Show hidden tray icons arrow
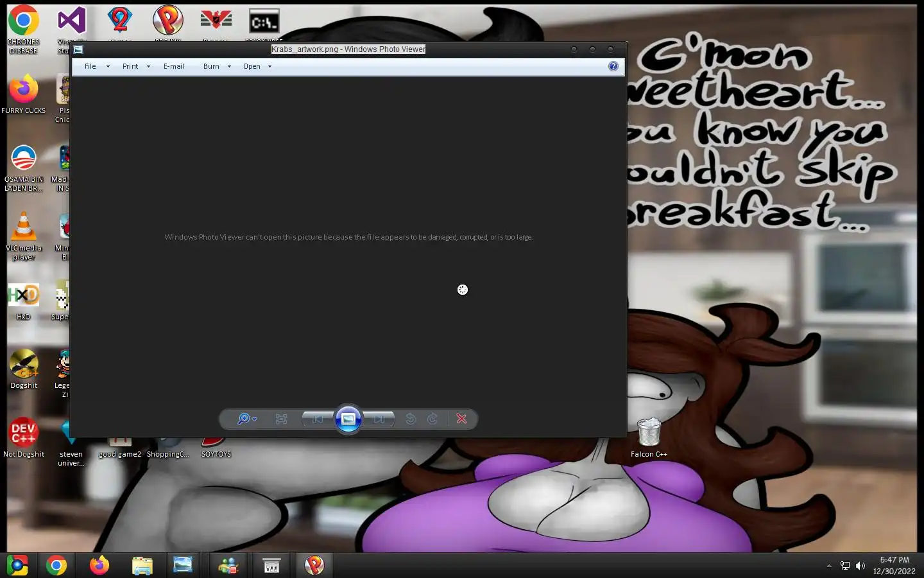This screenshot has width=924, height=578. coord(829,566)
